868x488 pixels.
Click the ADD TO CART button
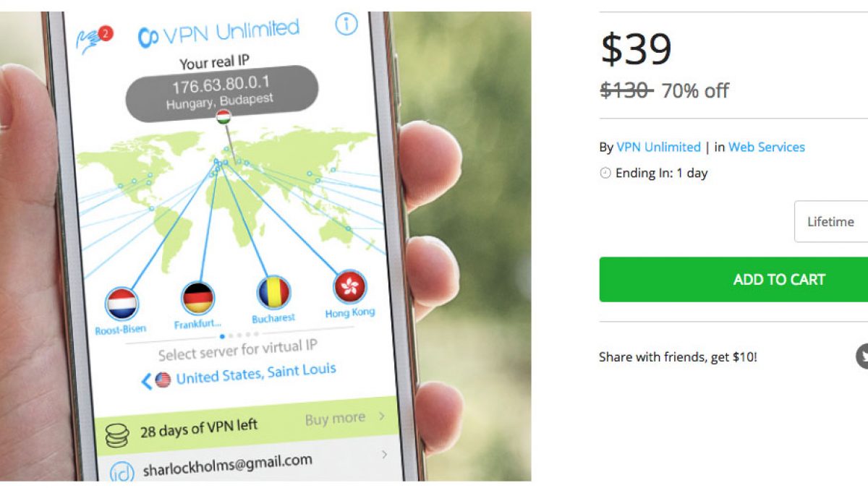pos(733,279)
